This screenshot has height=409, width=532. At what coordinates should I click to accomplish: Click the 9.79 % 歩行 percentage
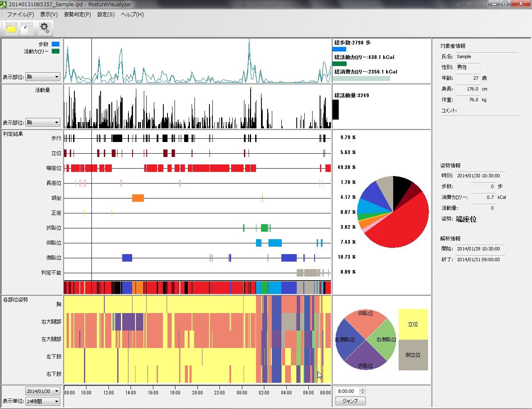(x=348, y=137)
